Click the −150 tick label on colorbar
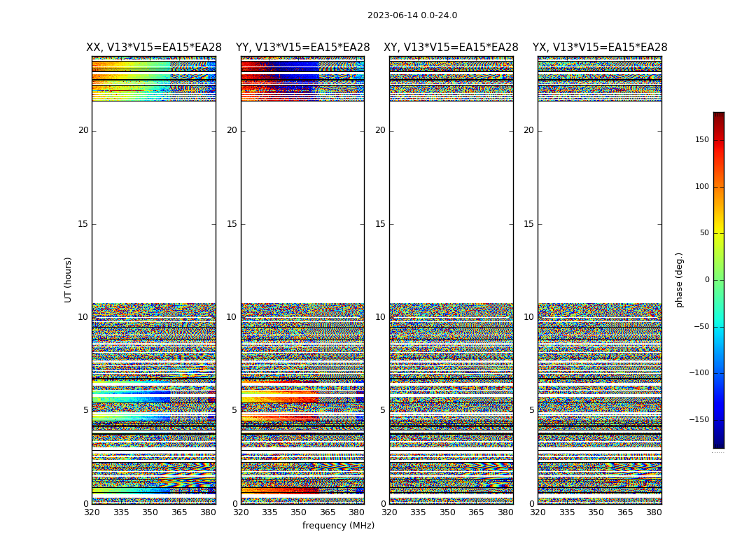 click(699, 420)
